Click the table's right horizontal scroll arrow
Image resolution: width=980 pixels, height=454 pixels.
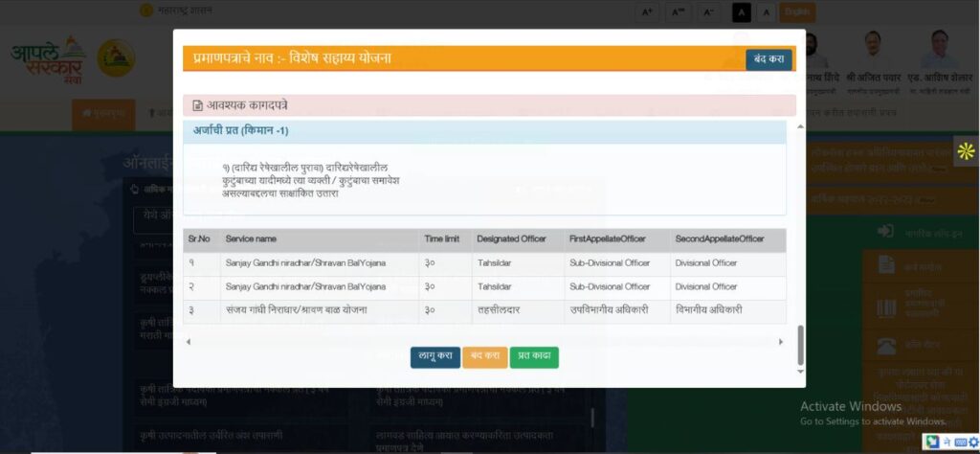point(780,341)
